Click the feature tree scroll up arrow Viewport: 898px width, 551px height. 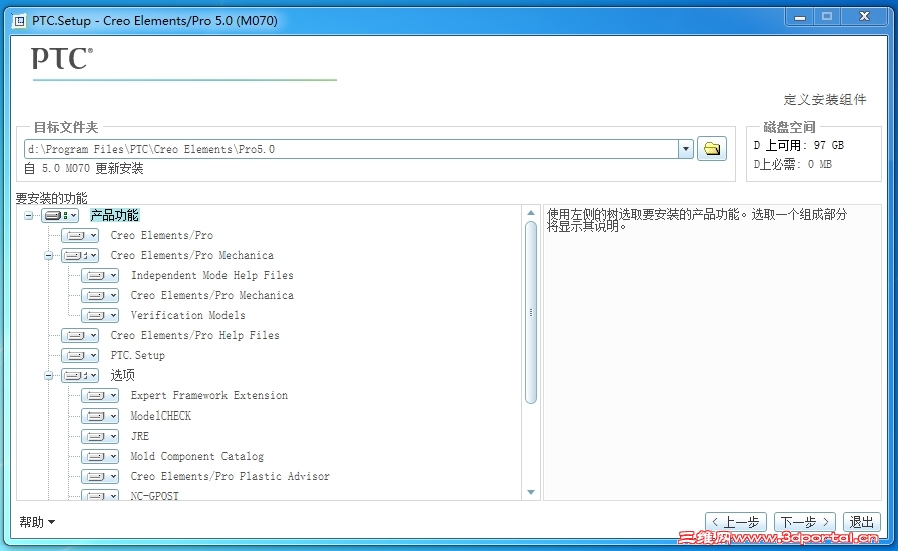531,212
